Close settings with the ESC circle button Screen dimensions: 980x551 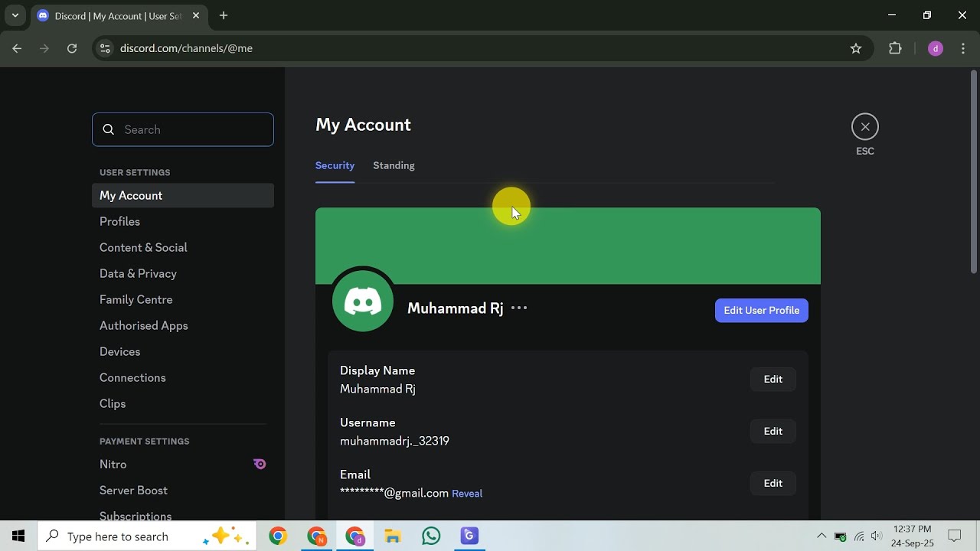click(x=865, y=127)
